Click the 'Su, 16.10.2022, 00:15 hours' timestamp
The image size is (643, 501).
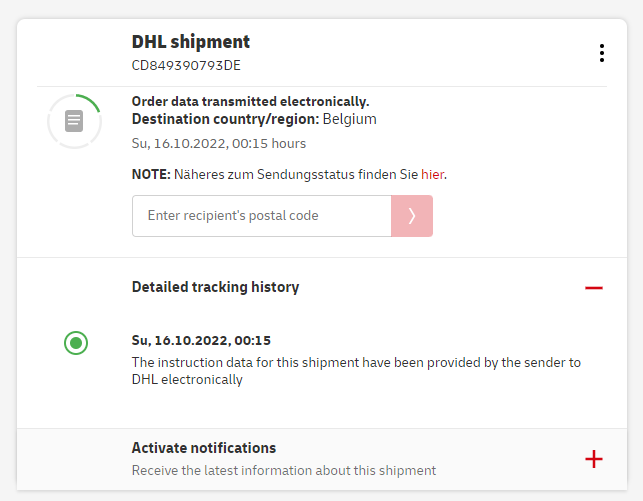219,143
